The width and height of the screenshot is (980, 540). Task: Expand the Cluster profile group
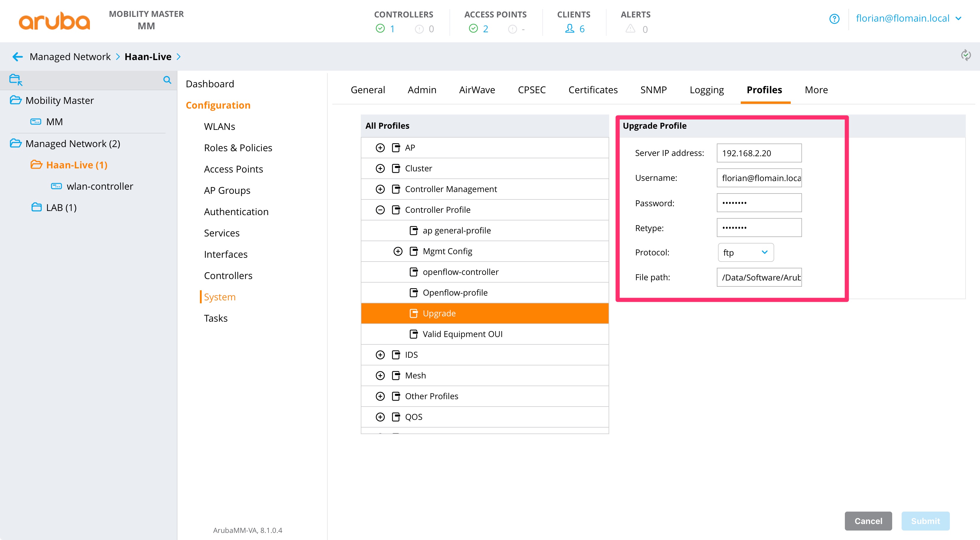tap(380, 168)
